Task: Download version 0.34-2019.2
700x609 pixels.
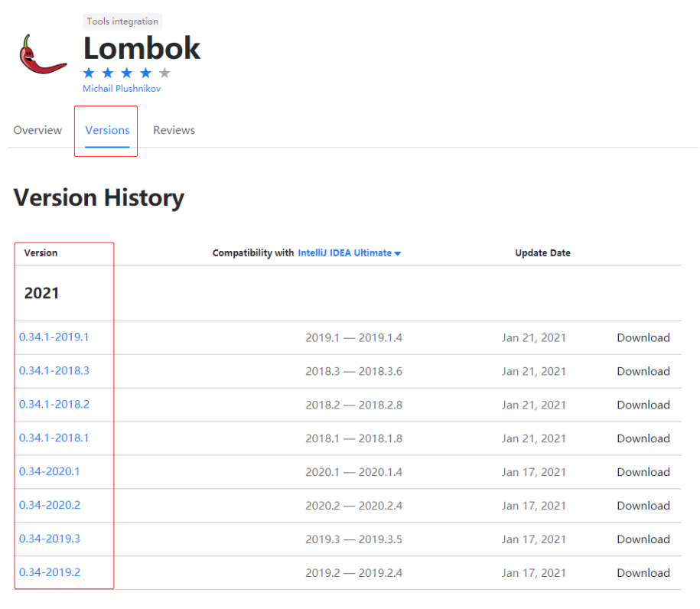Action: coord(643,573)
